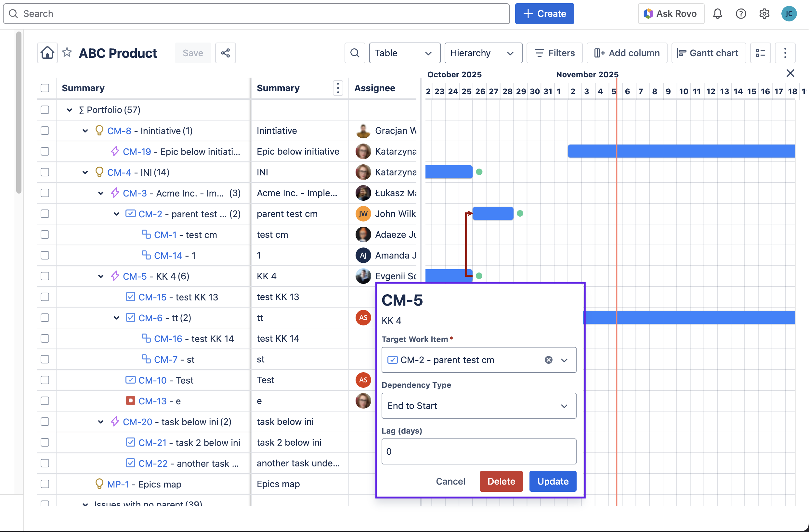The width and height of the screenshot is (809, 532).
Task: Click the magnifier search icon in toolbar
Action: tap(355, 53)
